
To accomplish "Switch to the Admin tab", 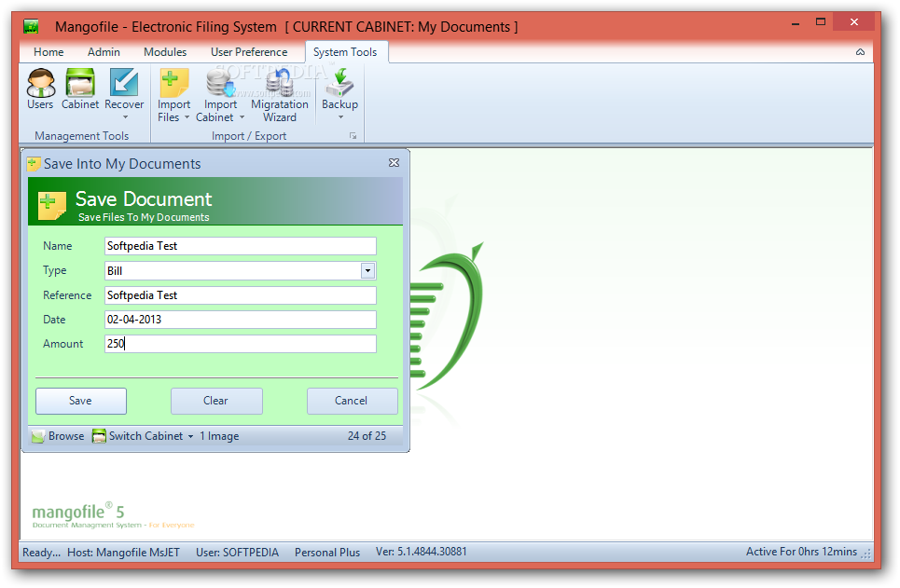I will click(x=104, y=52).
